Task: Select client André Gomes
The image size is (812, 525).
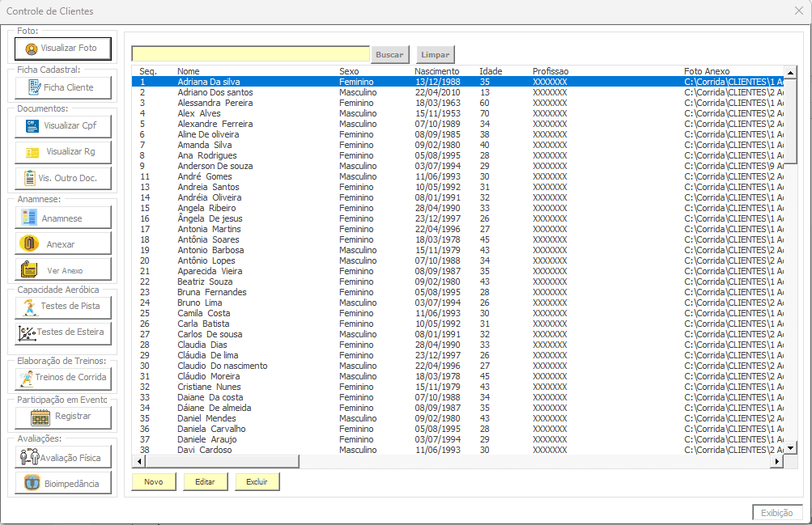Action: pyautogui.click(x=457, y=176)
